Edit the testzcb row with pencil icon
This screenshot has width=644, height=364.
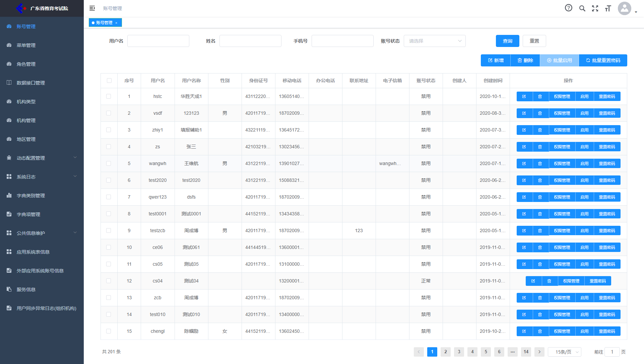click(x=524, y=230)
